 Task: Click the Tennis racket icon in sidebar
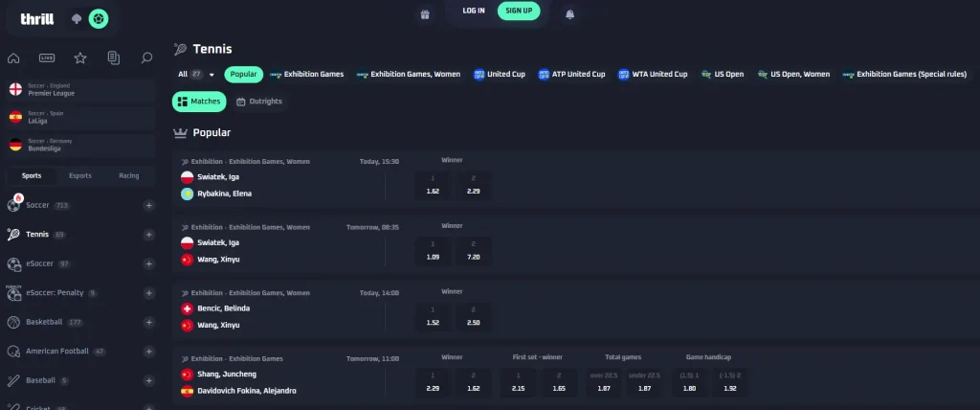[13, 235]
